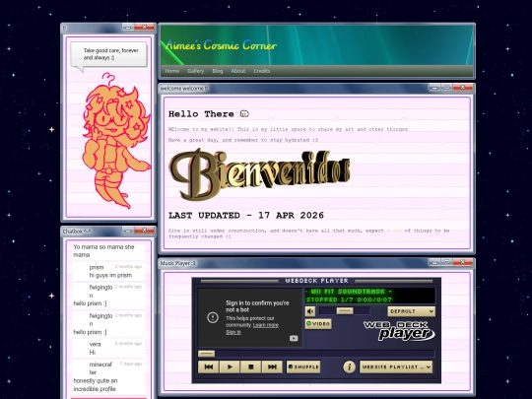Click prism's chat message 'hi guys im prism'
The image size is (532, 399).
110,275
